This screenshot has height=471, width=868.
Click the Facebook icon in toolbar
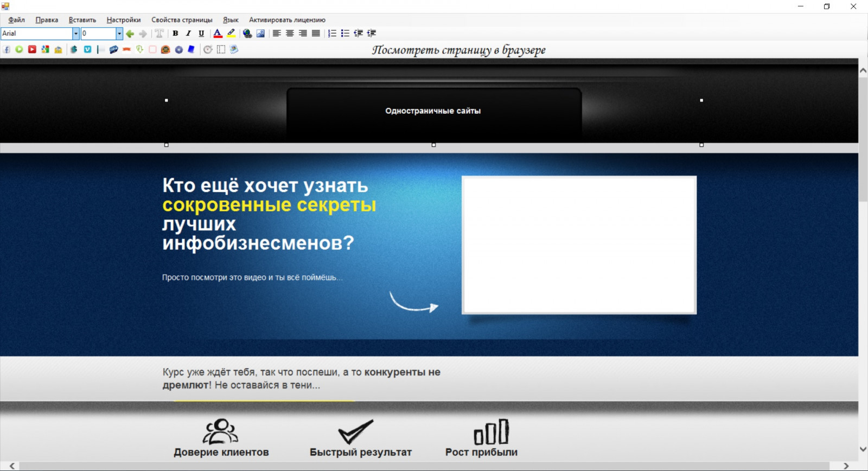tap(7, 49)
